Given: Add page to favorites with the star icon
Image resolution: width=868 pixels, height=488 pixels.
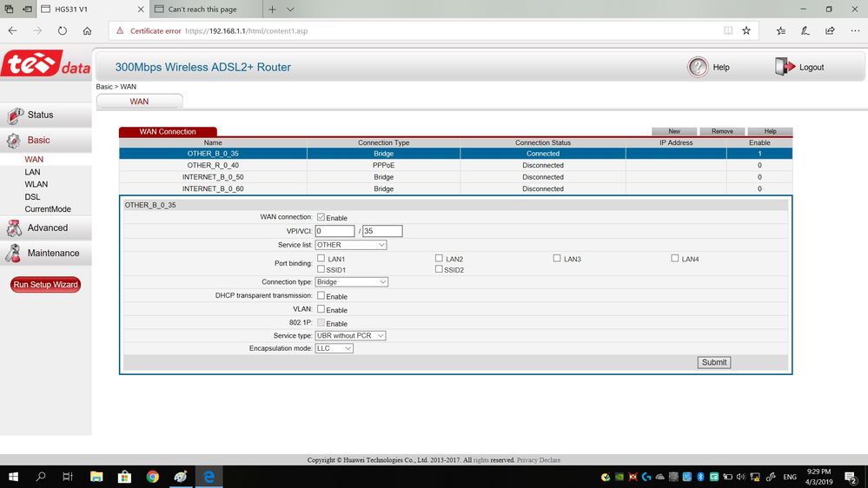Looking at the screenshot, I should tap(746, 31).
